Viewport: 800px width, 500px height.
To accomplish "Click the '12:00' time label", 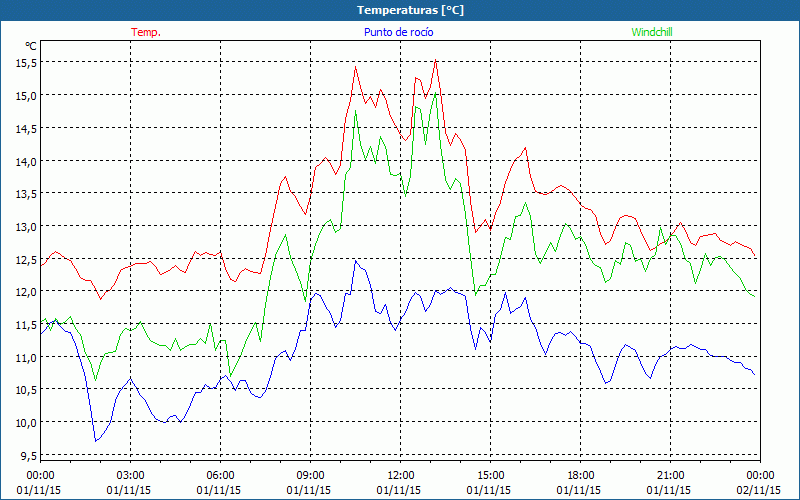I will (x=401, y=476).
